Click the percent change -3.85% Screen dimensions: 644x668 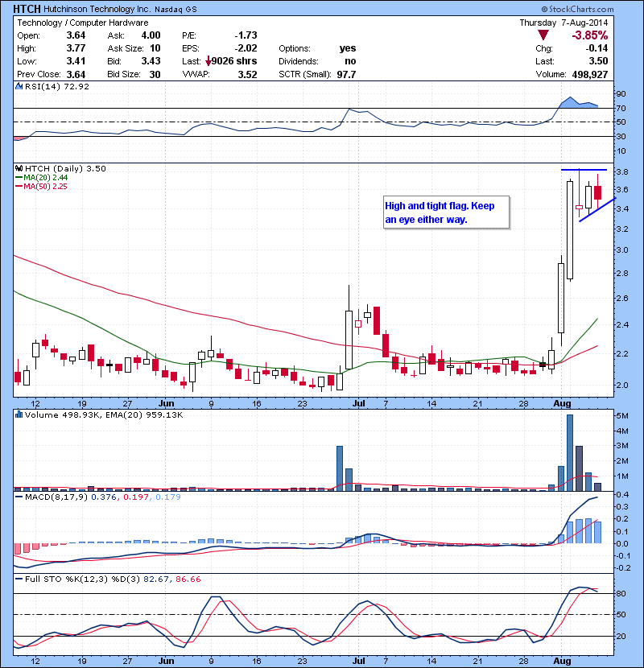click(x=590, y=35)
